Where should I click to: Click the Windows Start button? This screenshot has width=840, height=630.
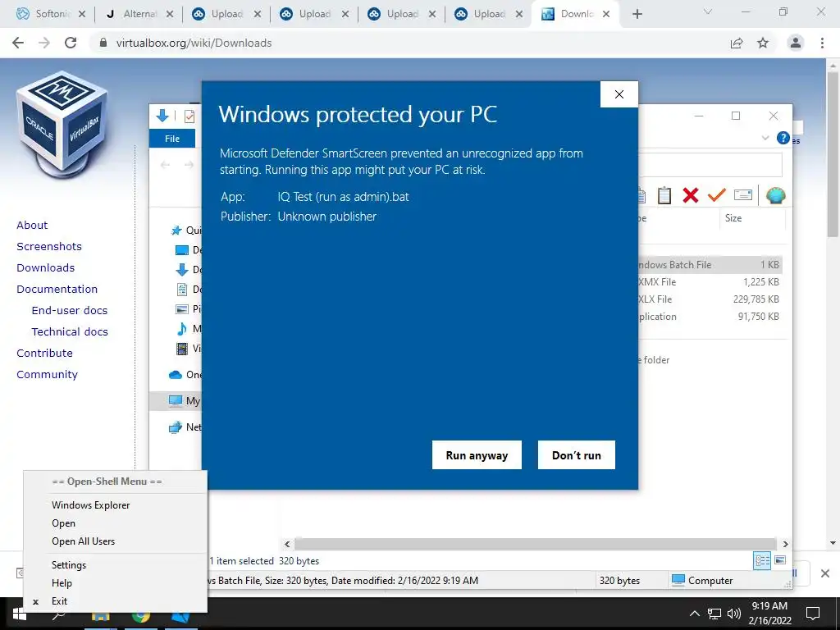19,614
